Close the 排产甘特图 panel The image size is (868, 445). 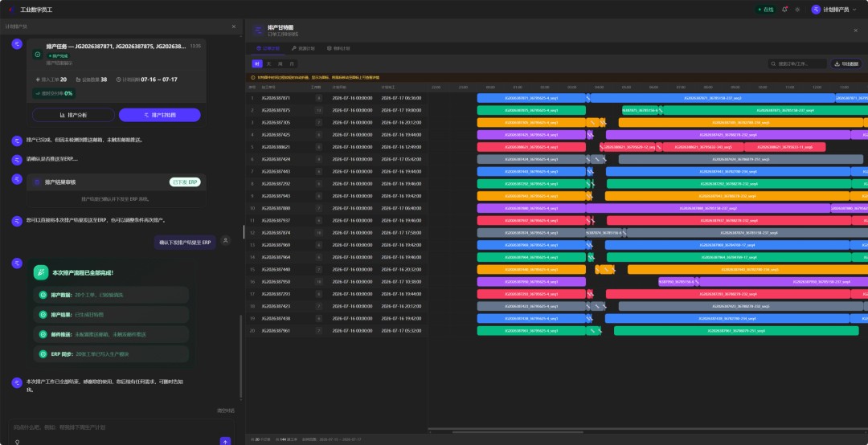pyautogui.click(x=855, y=30)
